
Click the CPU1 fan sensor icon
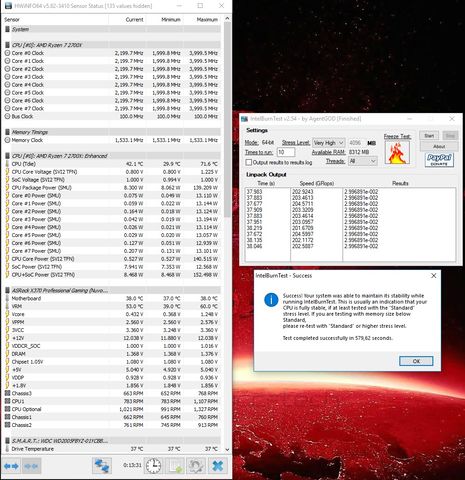7,401
